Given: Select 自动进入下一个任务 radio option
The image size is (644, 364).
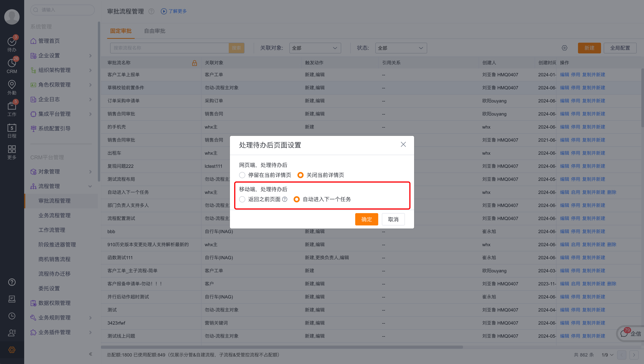Looking at the screenshot, I should [x=296, y=199].
